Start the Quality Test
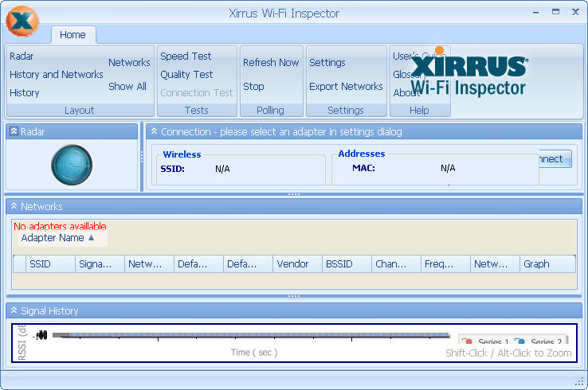This screenshot has height=390, width=588. tap(186, 75)
